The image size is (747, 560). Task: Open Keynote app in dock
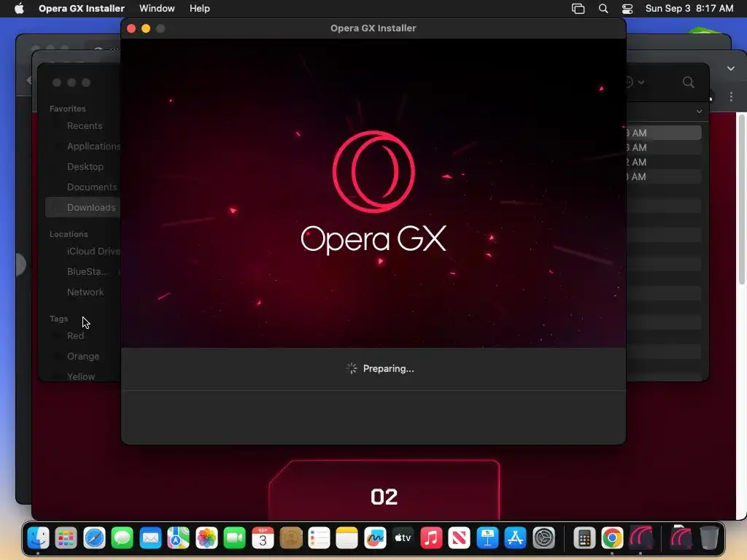tap(487, 539)
